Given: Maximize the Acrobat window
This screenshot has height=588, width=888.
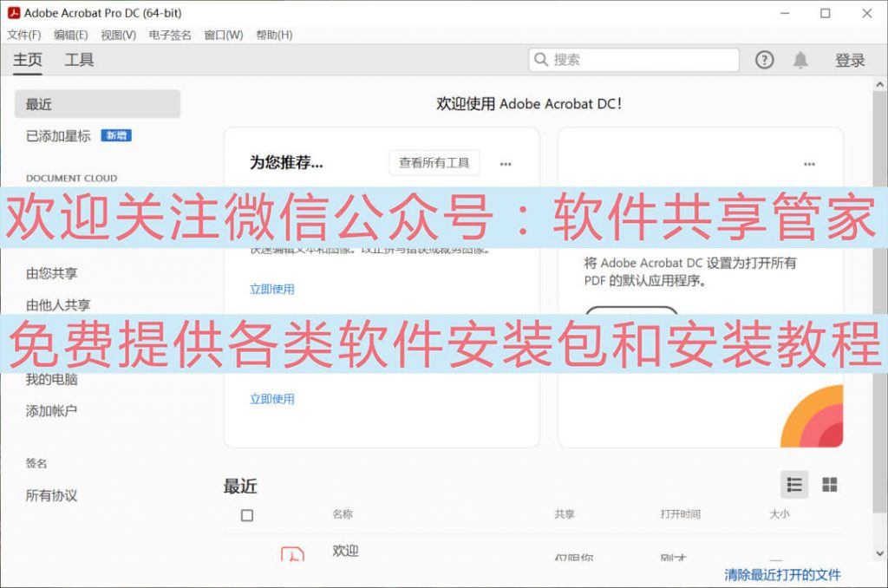Looking at the screenshot, I should coord(826,13).
